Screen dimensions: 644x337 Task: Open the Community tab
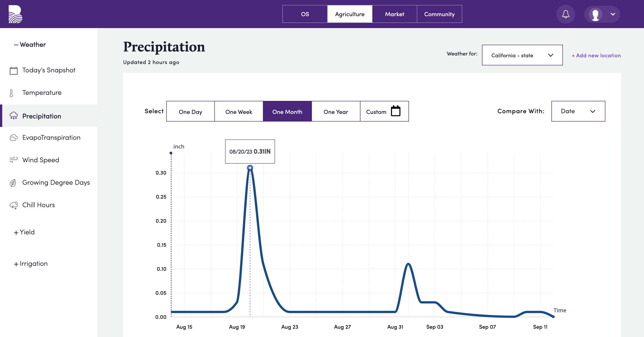click(439, 14)
